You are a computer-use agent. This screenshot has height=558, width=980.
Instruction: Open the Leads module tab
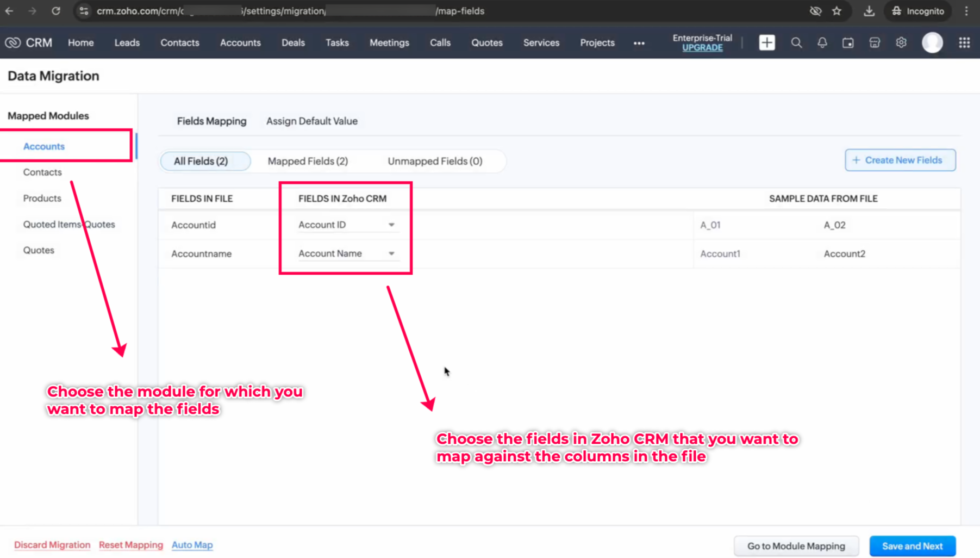(x=127, y=42)
